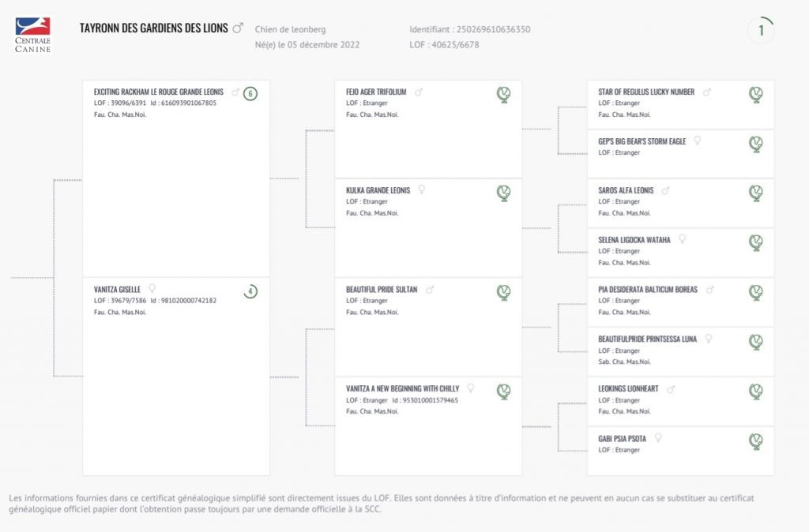The image size is (809, 532).
Task: Click the circled 1 rating at top right
Action: point(761,31)
